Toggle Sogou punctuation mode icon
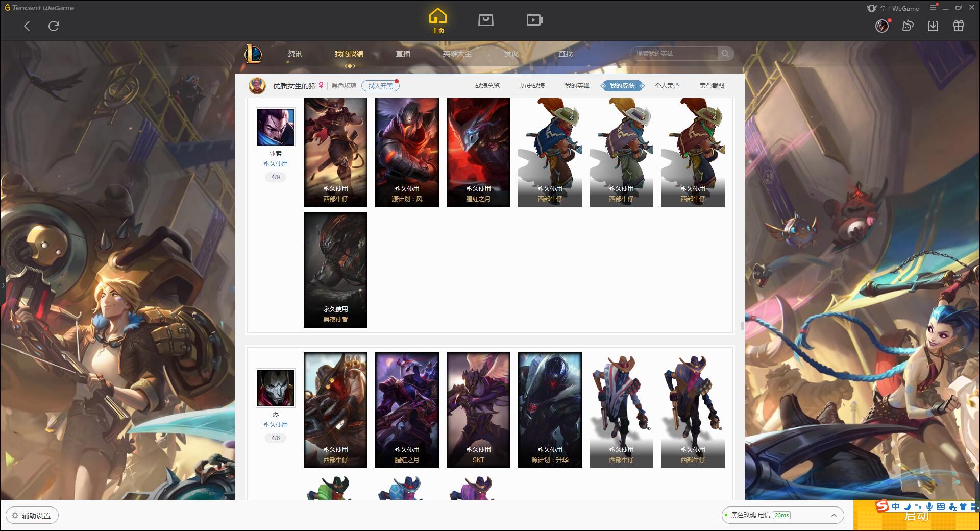 point(918,506)
